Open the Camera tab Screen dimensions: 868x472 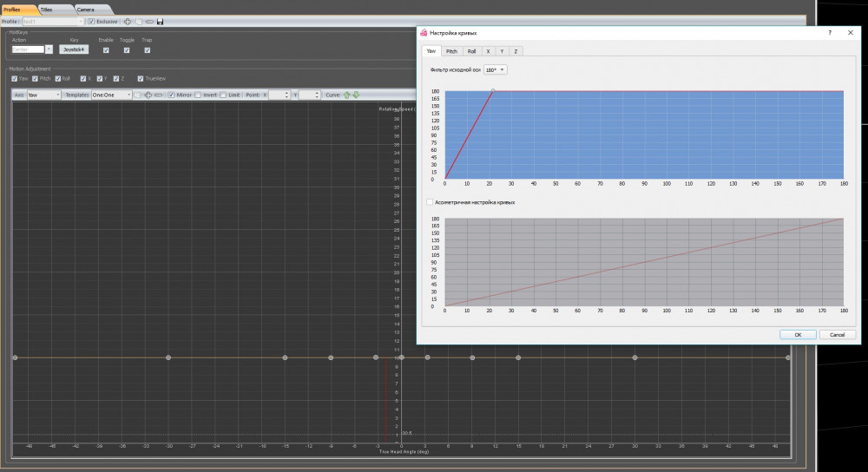click(x=86, y=9)
